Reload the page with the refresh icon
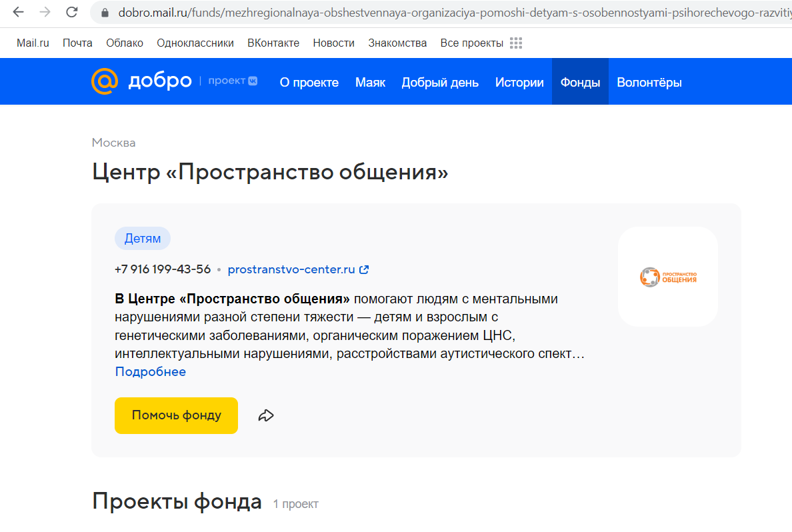Viewport: 792px width, 532px height. (x=72, y=12)
